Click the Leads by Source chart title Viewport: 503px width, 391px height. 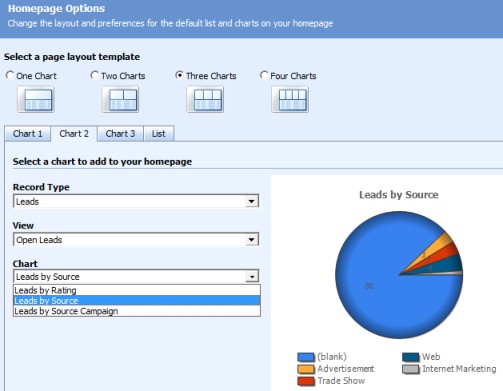[399, 195]
